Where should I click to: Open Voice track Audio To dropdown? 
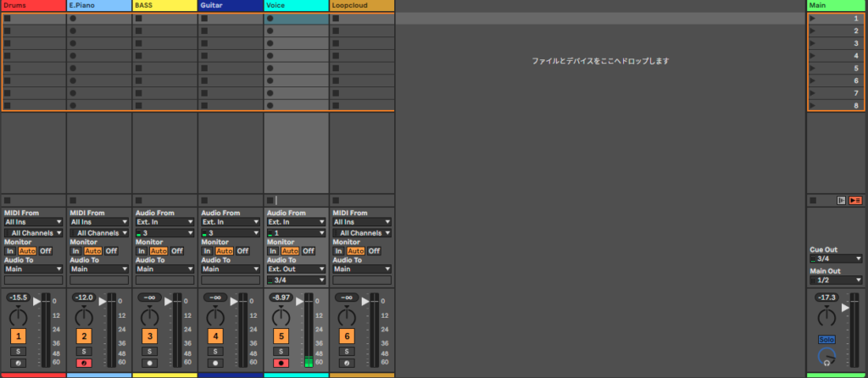[296, 269]
